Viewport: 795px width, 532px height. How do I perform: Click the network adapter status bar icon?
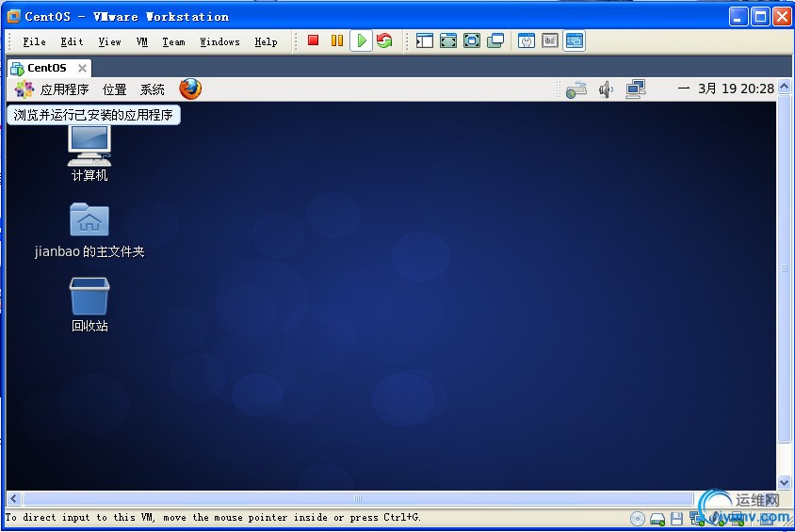pos(697,519)
